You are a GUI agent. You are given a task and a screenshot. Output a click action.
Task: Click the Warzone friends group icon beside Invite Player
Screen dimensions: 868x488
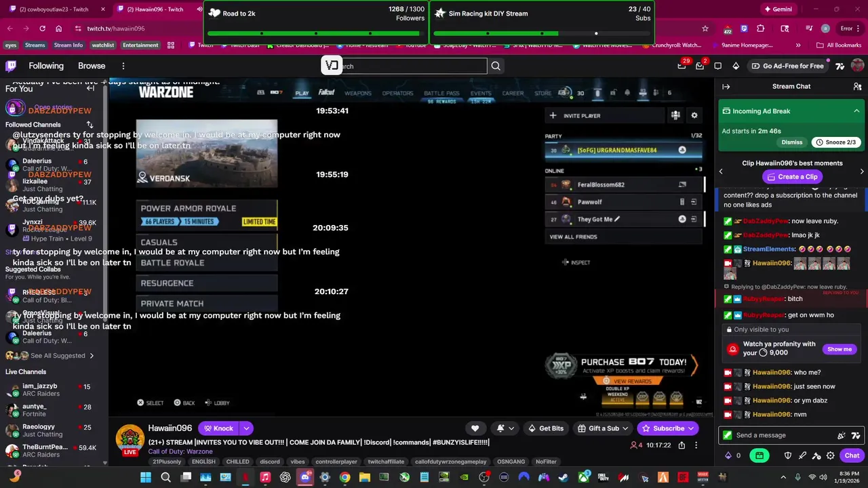(675, 115)
